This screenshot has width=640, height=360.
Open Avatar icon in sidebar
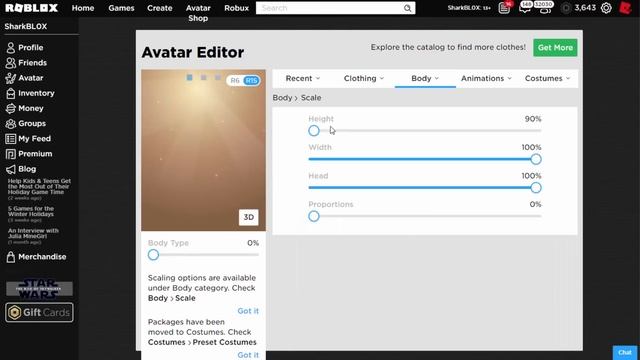tap(11, 78)
